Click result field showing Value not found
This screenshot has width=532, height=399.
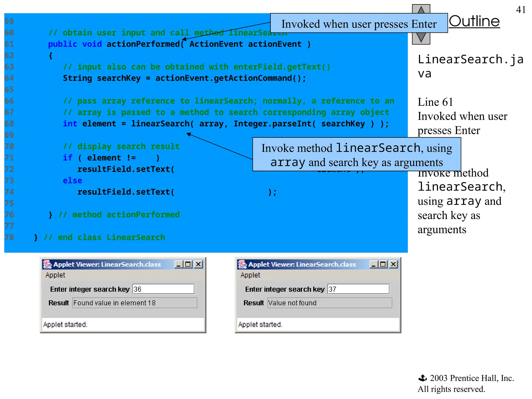[330, 303]
